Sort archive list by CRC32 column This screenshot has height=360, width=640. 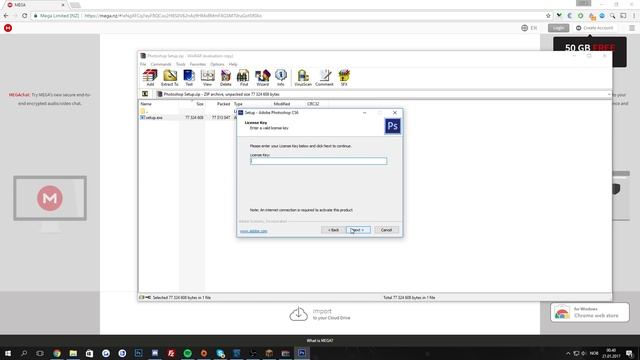[x=313, y=104]
